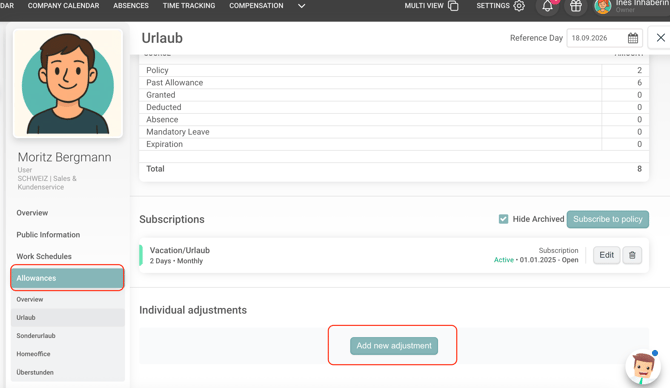Open Settings gear icon
Image resolution: width=670 pixels, height=388 pixels.
click(519, 6)
